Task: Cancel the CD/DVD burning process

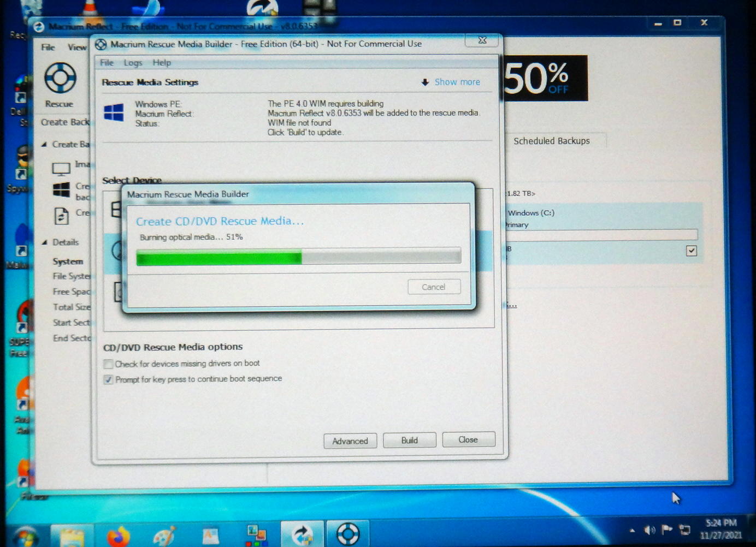Action: click(434, 287)
